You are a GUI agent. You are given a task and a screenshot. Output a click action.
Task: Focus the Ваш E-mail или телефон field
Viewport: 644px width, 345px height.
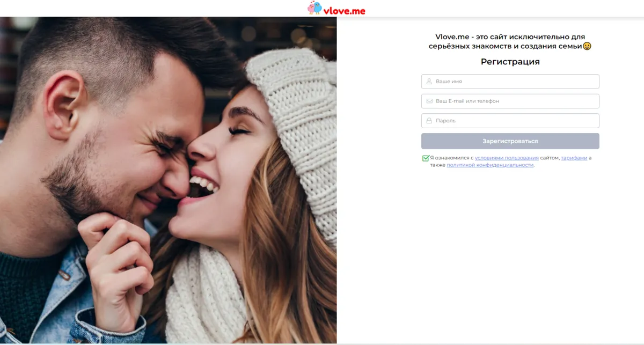(x=510, y=101)
